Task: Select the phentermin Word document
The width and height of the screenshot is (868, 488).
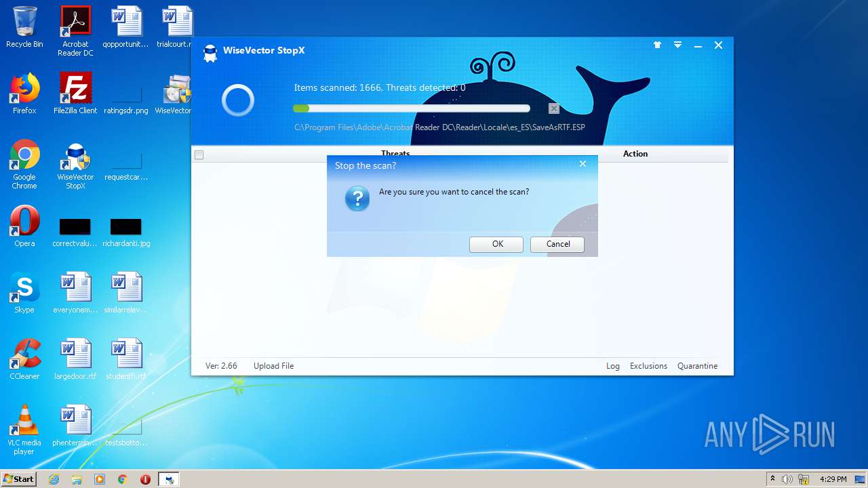Action: click(75, 426)
